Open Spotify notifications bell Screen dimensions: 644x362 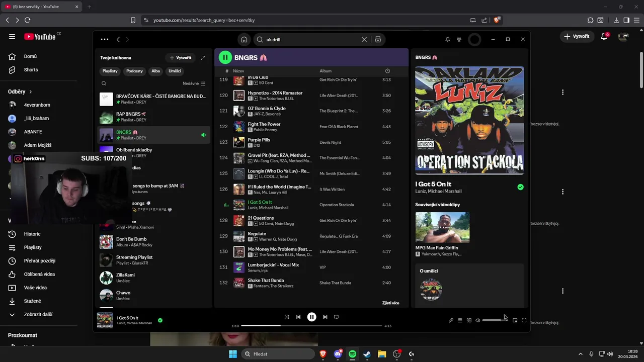coord(447,39)
